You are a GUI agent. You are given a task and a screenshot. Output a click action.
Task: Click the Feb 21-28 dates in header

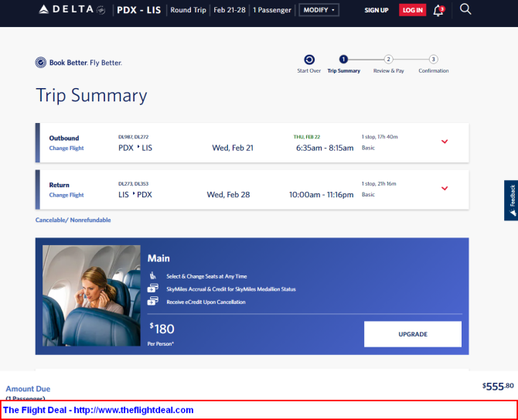tap(230, 10)
